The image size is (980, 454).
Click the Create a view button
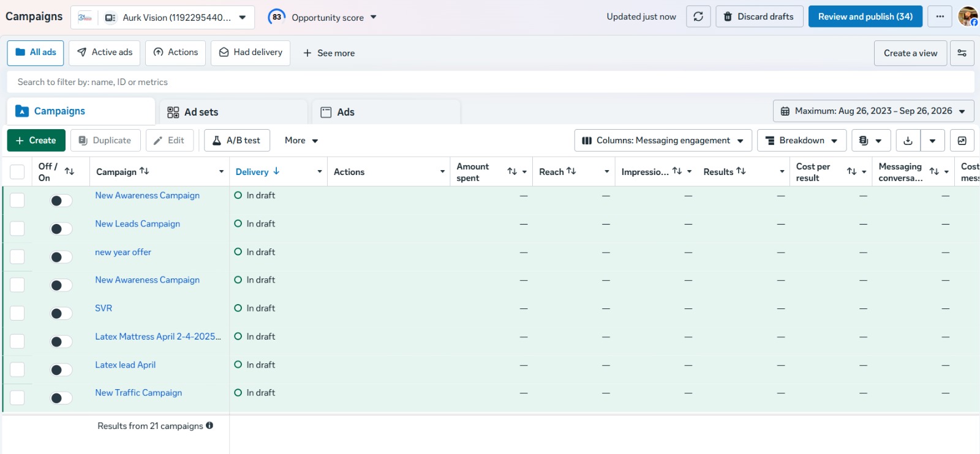click(x=910, y=53)
